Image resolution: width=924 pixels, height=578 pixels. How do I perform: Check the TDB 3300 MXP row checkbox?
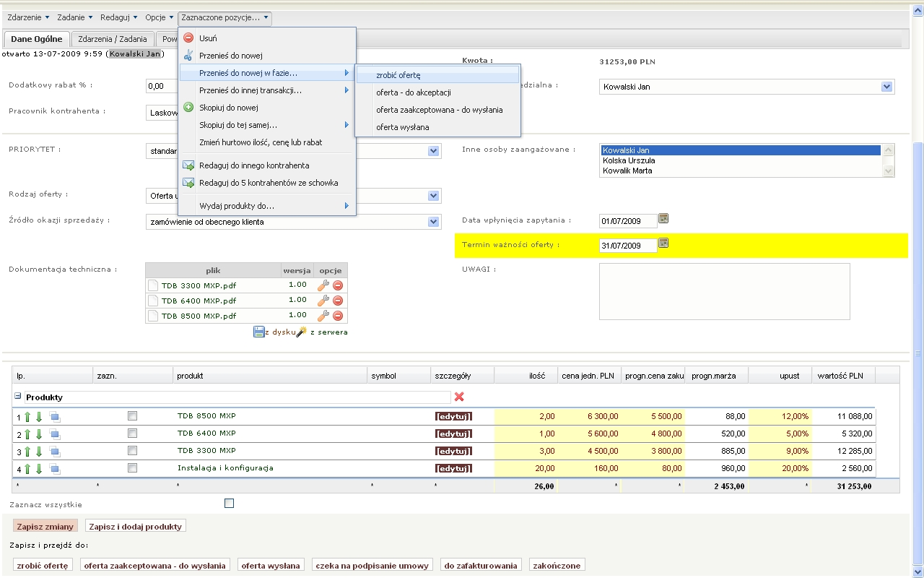(132, 450)
